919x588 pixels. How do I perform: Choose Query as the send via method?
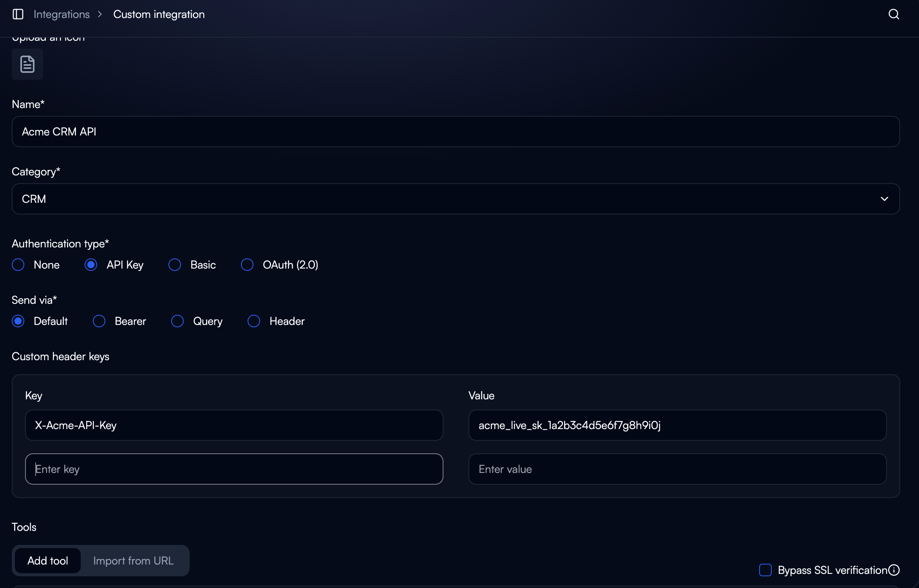177,321
